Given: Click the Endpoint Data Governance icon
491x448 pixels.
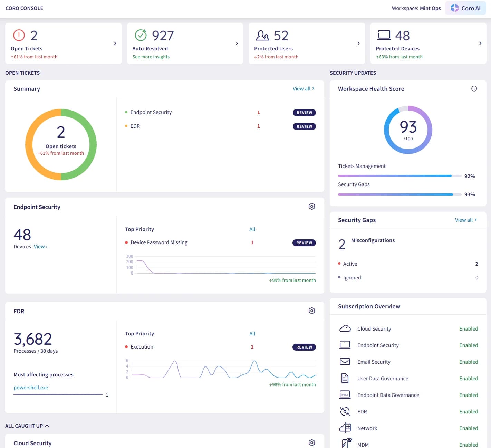Looking at the screenshot, I should tap(345, 395).
